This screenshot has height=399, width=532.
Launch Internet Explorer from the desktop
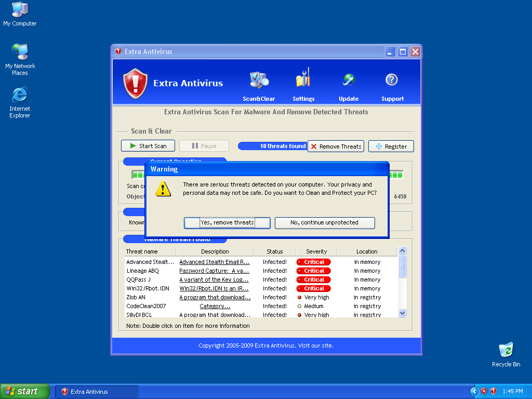pos(20,95)
